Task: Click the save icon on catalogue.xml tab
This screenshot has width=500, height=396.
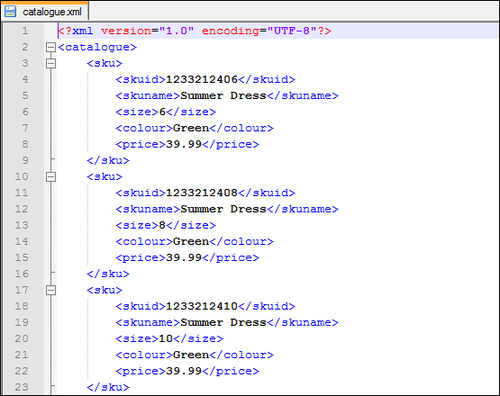Action: [10, 12]
